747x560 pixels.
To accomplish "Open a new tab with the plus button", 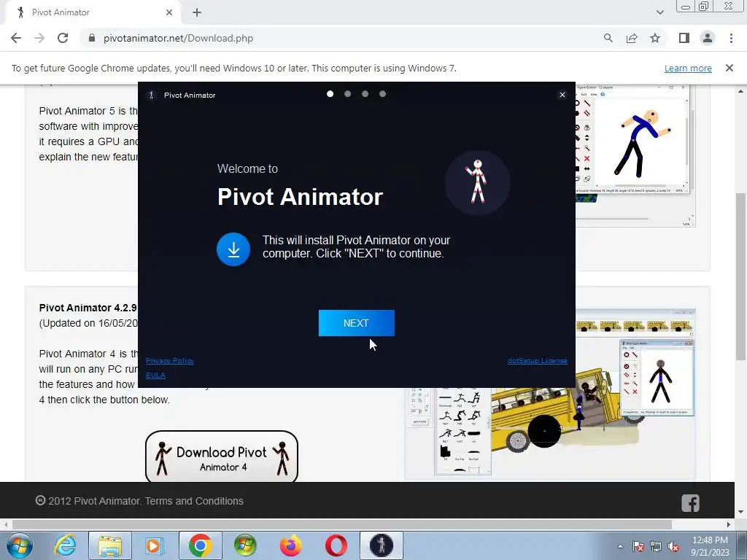I will click(x=197, y=12).
